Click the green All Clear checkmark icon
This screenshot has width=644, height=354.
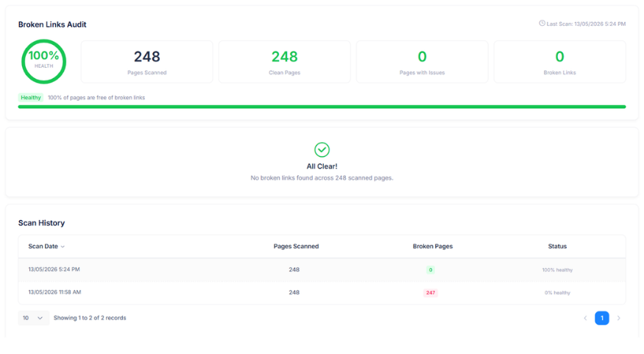click(x=322, y=150)
